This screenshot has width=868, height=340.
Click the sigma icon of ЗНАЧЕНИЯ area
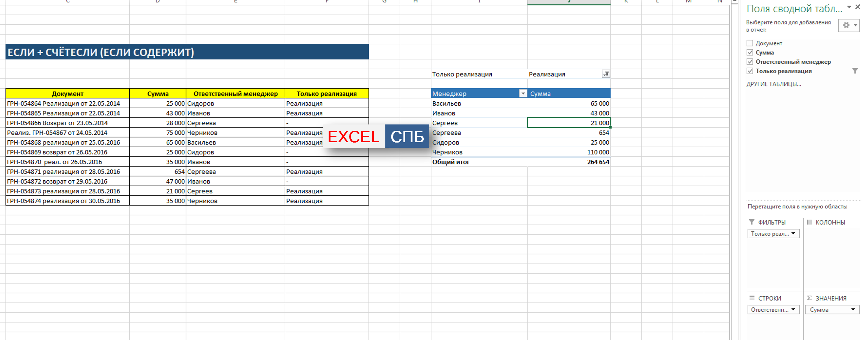809,298
